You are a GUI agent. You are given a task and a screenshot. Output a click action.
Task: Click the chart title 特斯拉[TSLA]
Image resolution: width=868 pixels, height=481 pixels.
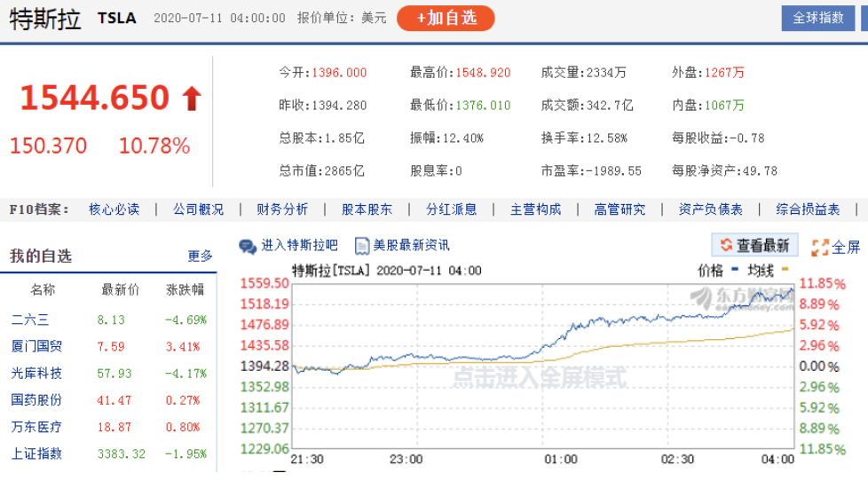[x=331, y=271]
